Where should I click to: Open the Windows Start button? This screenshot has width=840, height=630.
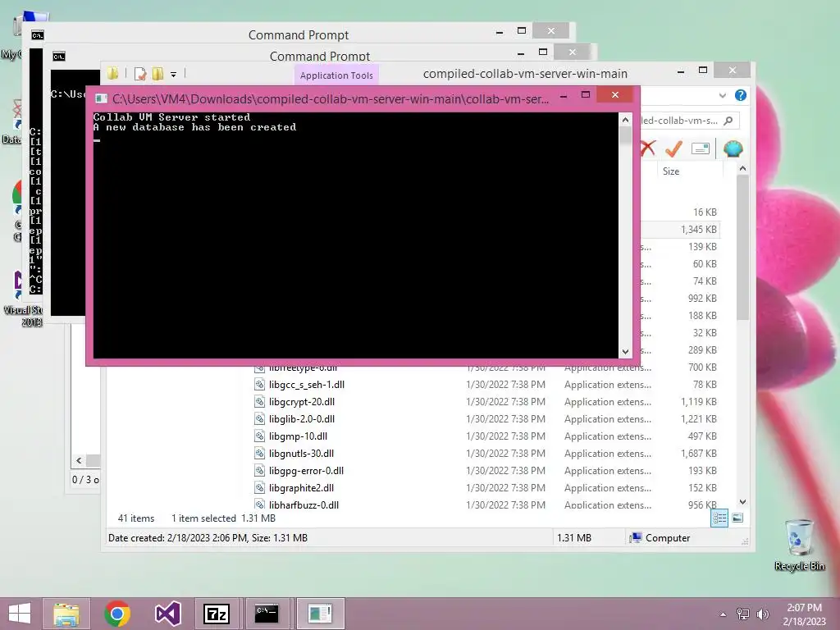pyautogui.click(x=20, y=614)
